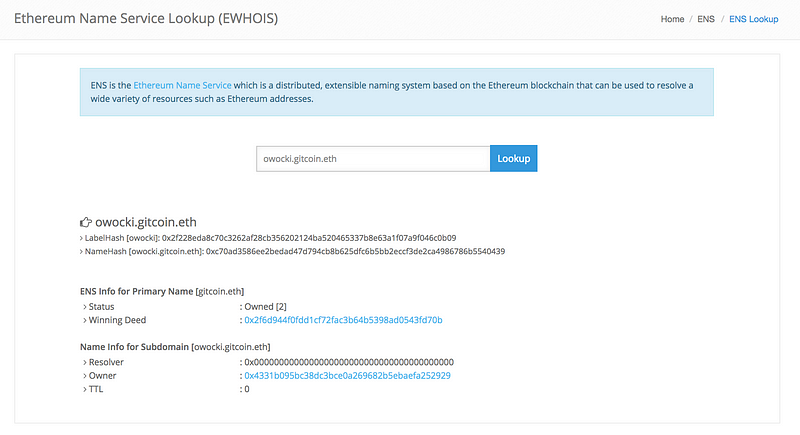Open the ENS breadcrumb item
800x435 pixels.
706,19
